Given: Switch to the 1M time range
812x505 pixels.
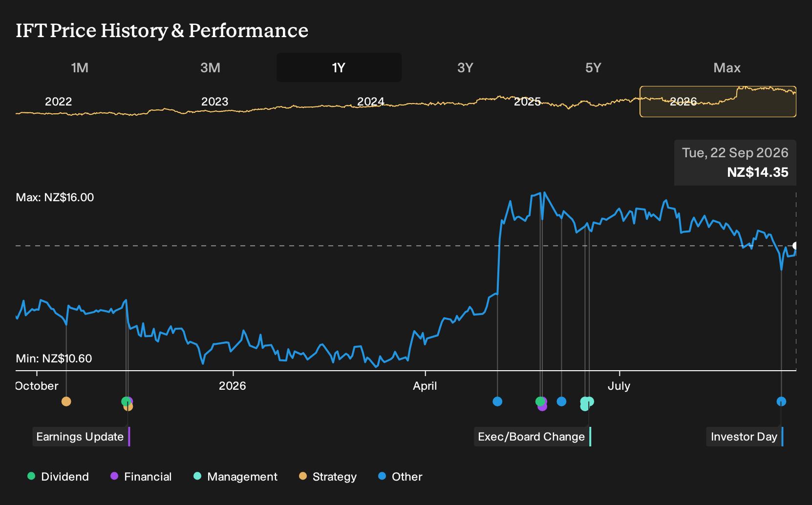Looking at the screenshot, I should pyautogui.click(x=80, y=67).
